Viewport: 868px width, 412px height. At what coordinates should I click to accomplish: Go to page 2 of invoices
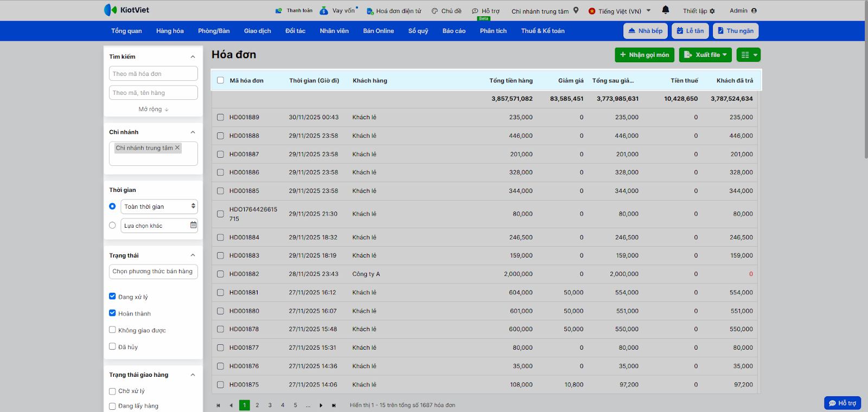[257, 405]
